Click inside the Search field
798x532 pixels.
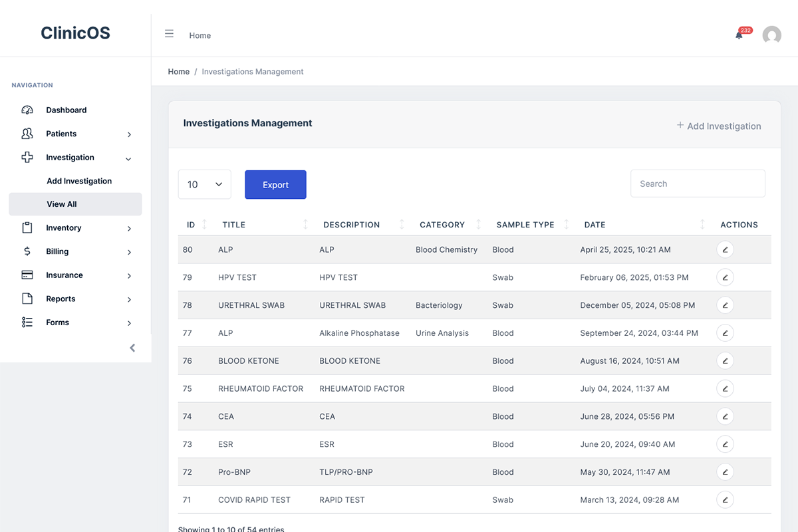697,184
